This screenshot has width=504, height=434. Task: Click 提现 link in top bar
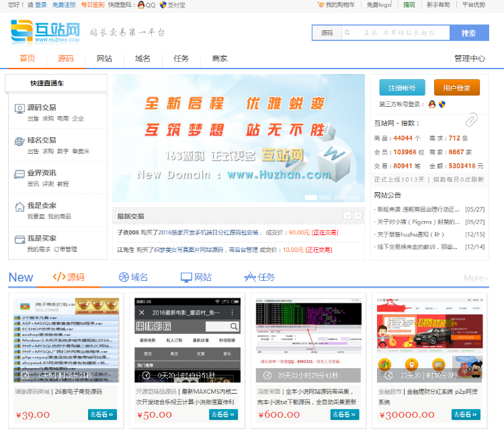point(409,5)
